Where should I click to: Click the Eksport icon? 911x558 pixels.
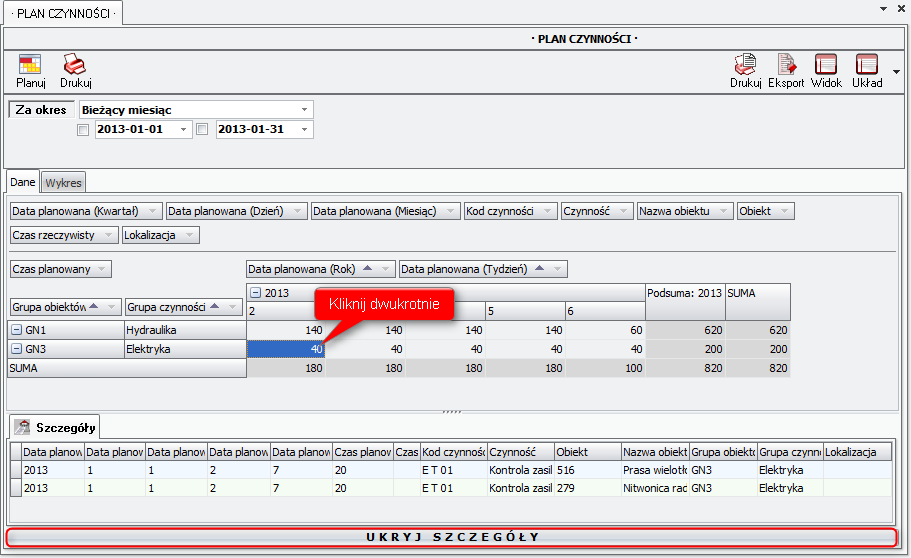(x=786, y=66)
